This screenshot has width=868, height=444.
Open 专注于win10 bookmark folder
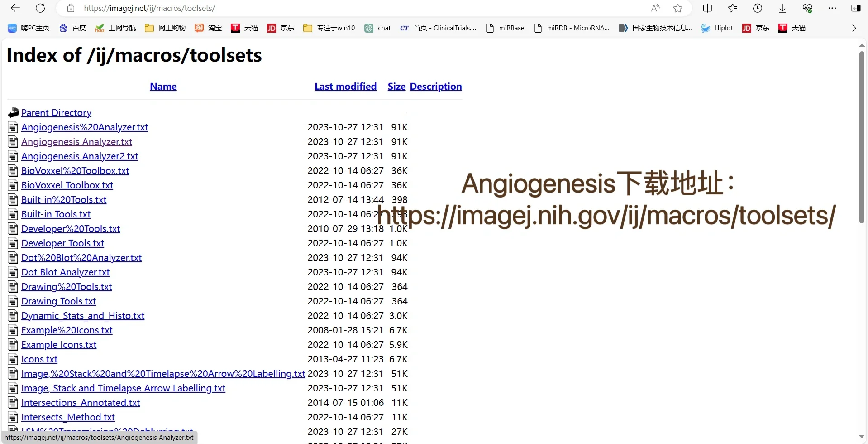(329, 28)
